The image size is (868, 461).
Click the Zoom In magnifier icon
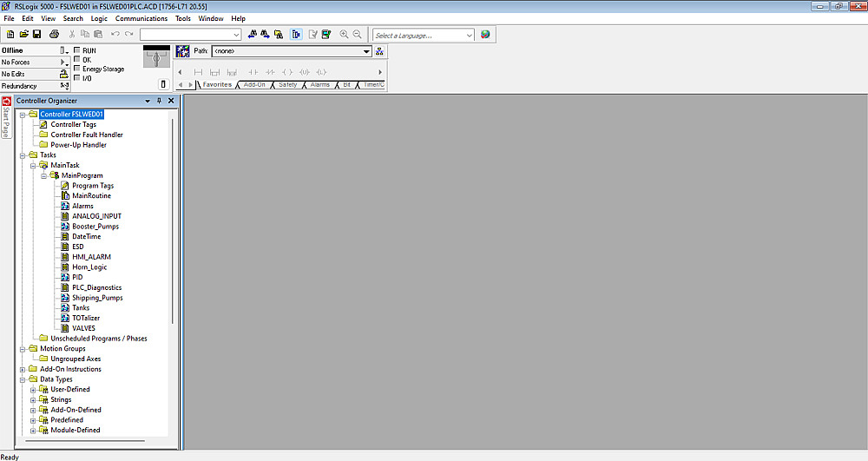pyautogui.click(x=344, y=35)
